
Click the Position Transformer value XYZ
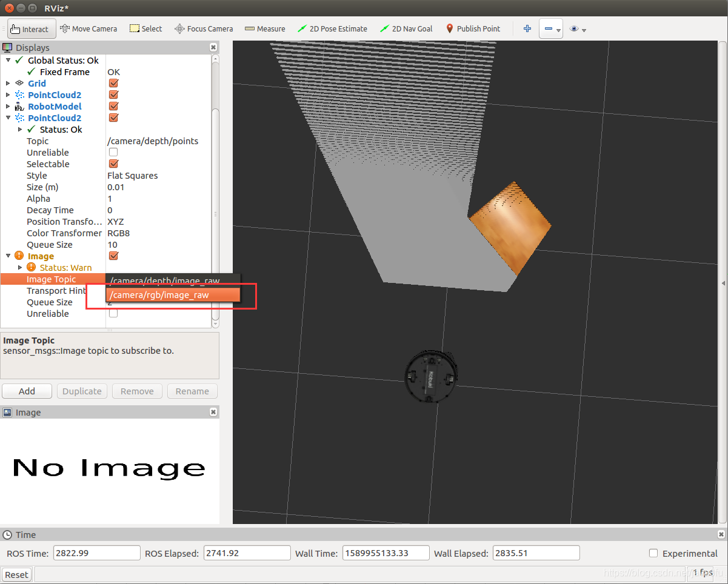pyautogui.click(x=115, y=221)
